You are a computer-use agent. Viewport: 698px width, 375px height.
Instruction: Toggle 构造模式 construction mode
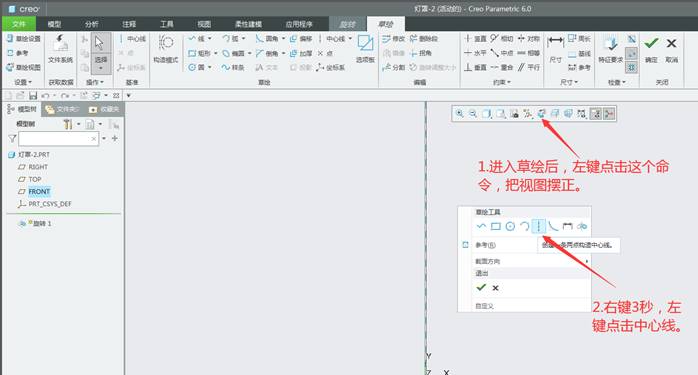(166, 50)
